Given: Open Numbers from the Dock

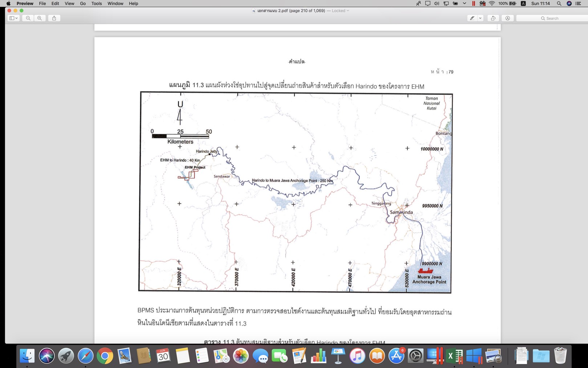Looking at the screenshot, I should tap(319, 356).
